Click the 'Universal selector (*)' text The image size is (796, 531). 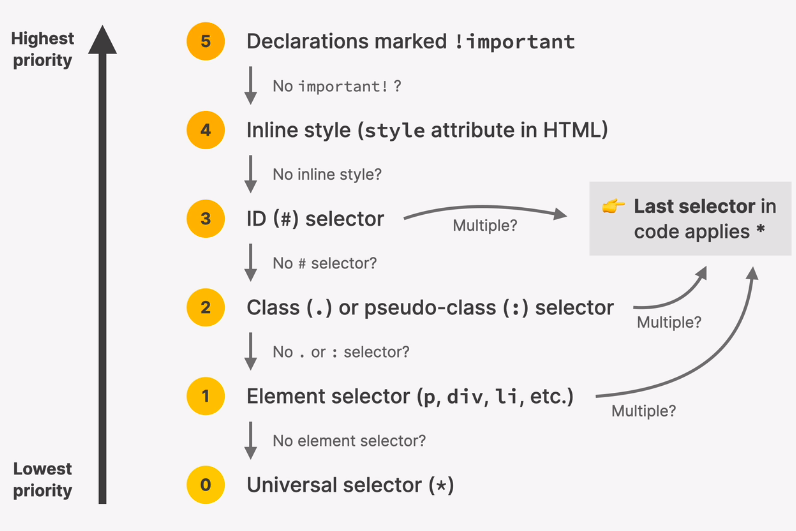click(x=350, y=485)
